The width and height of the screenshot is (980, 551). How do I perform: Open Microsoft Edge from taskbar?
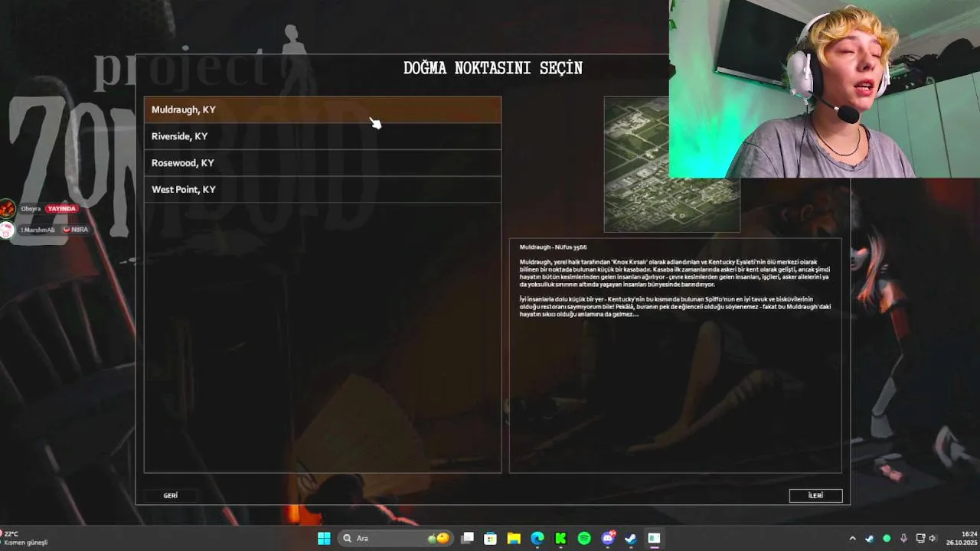(537, 538)
